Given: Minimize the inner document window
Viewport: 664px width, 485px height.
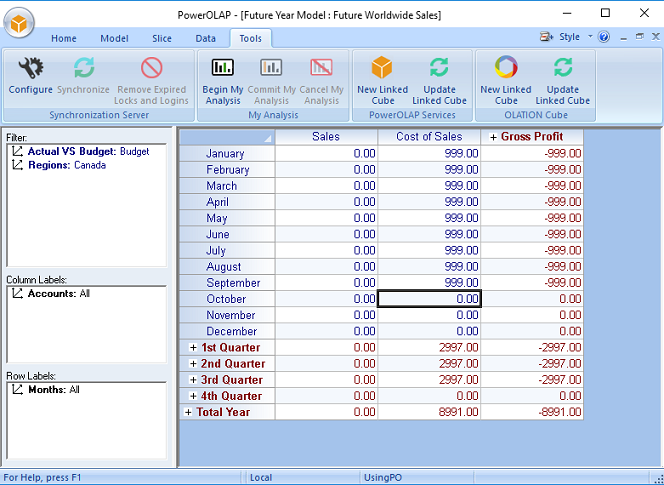Looking at the screenshot, I should (x=623, y=38).
